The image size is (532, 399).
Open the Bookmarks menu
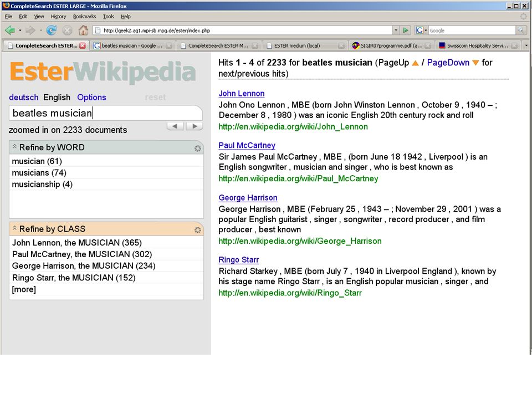(84, 16)
